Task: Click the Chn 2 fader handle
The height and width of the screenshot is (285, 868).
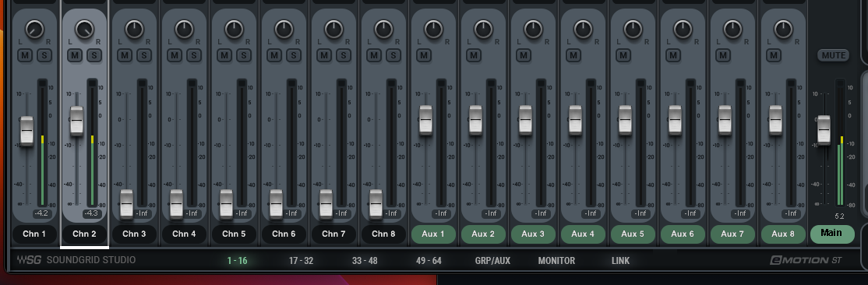Action: (x=76, y=121)
